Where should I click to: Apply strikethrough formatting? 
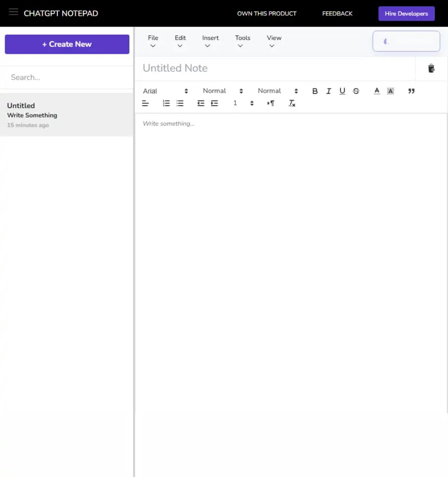coord(356,91)
